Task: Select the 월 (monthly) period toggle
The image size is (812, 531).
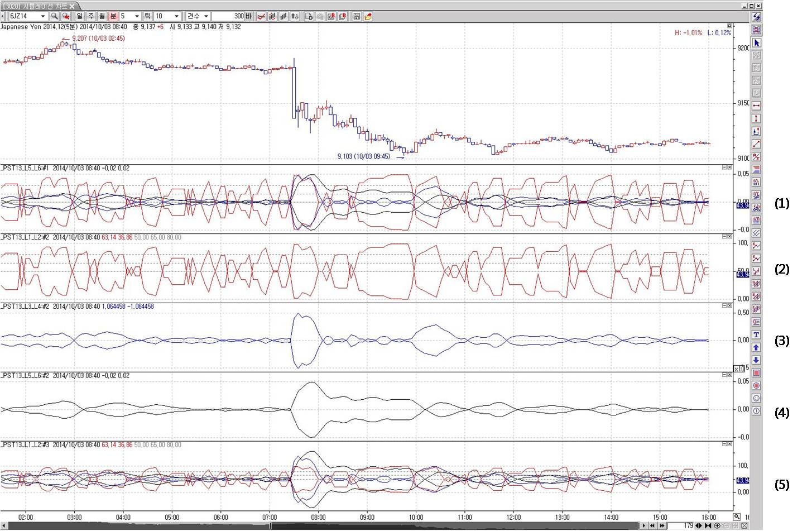Action: point(102,16)
